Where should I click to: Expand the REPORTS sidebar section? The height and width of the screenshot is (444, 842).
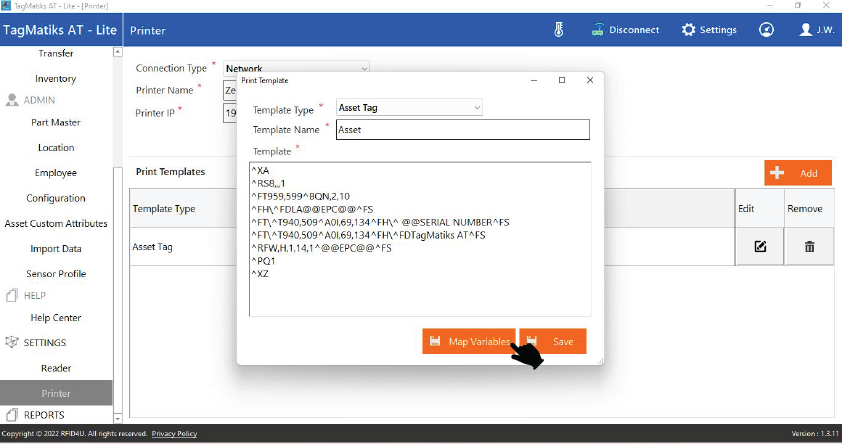pyautogui.click(x=44, y=415)
